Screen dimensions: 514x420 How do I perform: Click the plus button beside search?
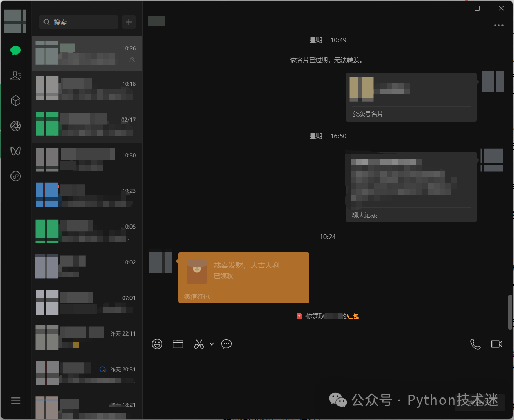click(x=129, y=22)
